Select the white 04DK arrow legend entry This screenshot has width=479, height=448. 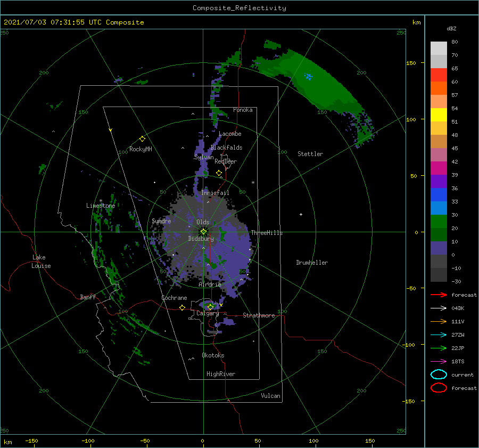click(439, 308)
